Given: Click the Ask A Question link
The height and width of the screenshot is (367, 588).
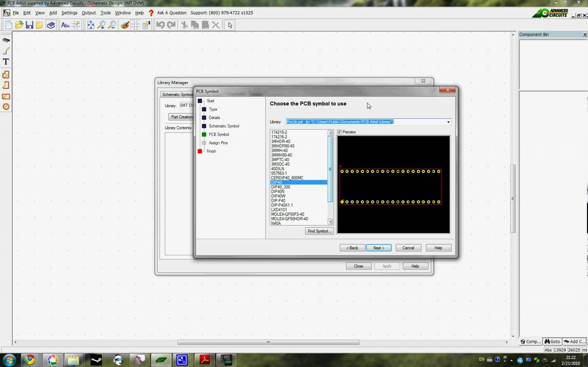Looking at the screenshot, I should (172, 13).
